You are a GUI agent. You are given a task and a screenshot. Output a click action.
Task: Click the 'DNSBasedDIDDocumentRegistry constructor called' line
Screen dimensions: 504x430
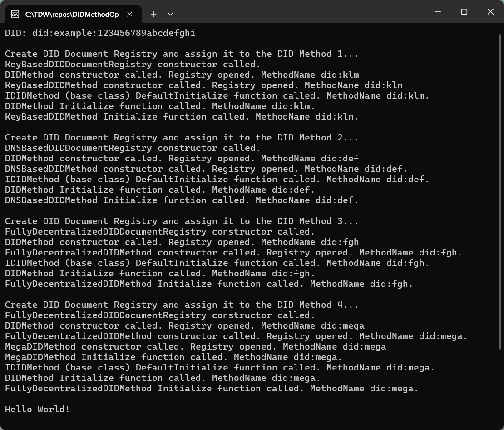point(133,148)
